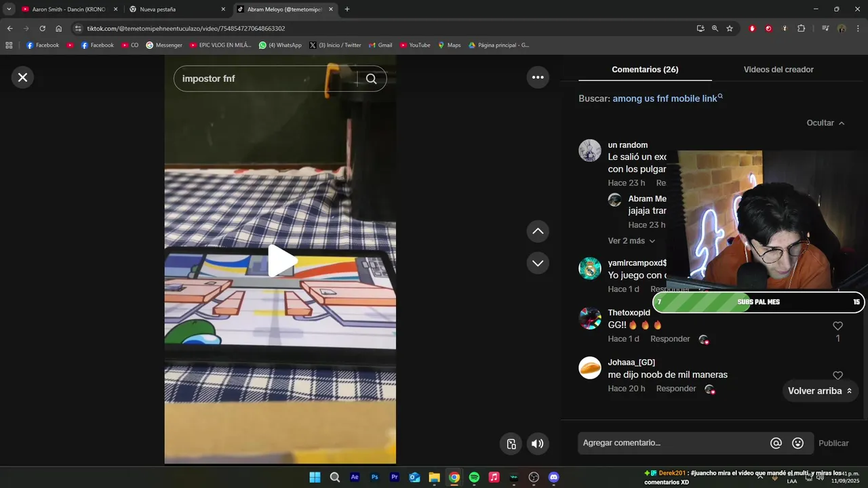Collapse replies with the Ocultar expander
This screenshot has width=868, height=488.
[x=825, y=123]
